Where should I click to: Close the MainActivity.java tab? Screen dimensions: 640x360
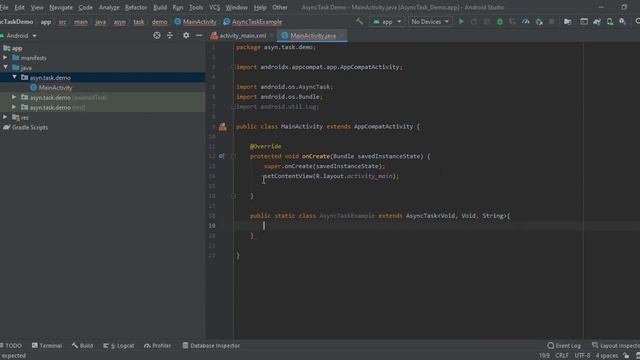341,36
